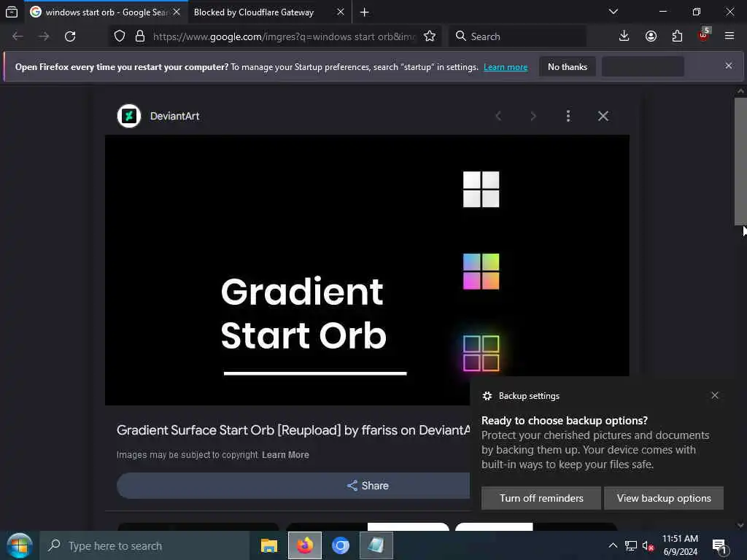Show next image in preview

(533, 116)
